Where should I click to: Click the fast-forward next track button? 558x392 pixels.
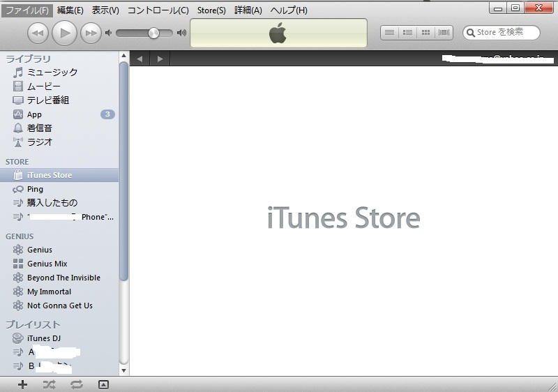pyautogui.click(x=91, y=33)
